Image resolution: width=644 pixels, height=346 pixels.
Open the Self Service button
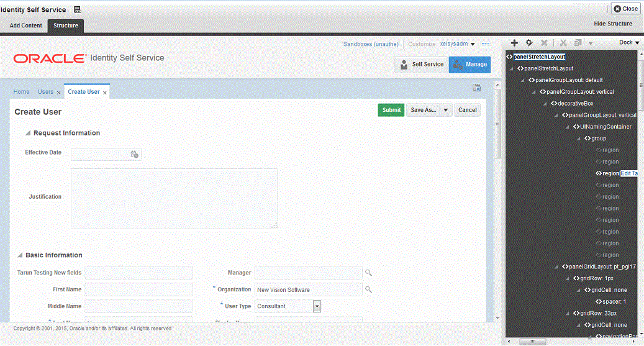click(x=421, y=65)
